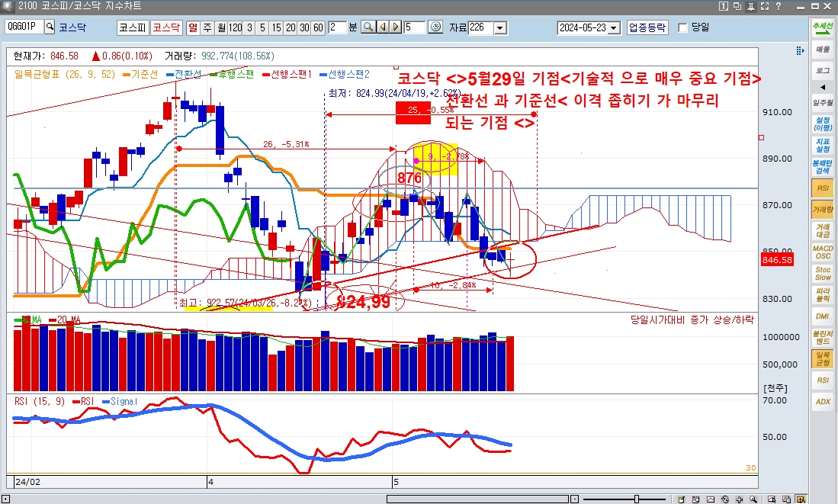Click the symbol search magnifier next to QGG01P
Image resolution: width=838 pixels, height=504 pixels.
click(x=50, y=27)
